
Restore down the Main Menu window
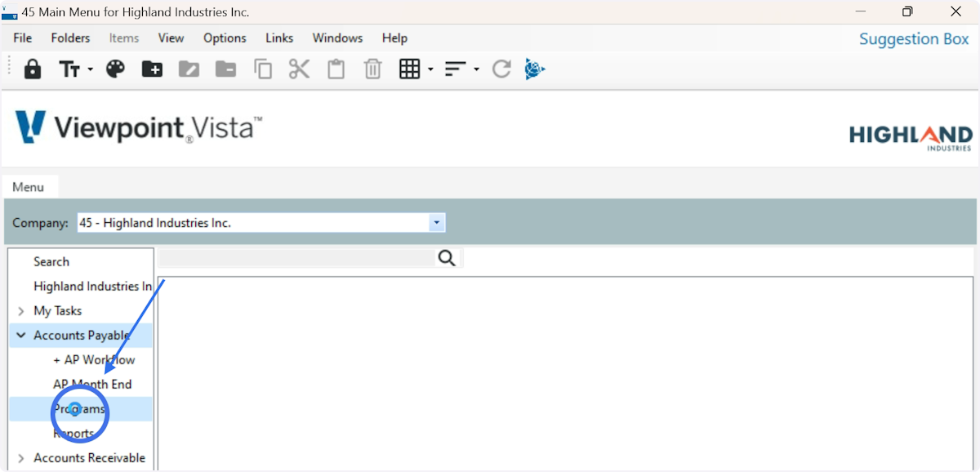point(907,12)
